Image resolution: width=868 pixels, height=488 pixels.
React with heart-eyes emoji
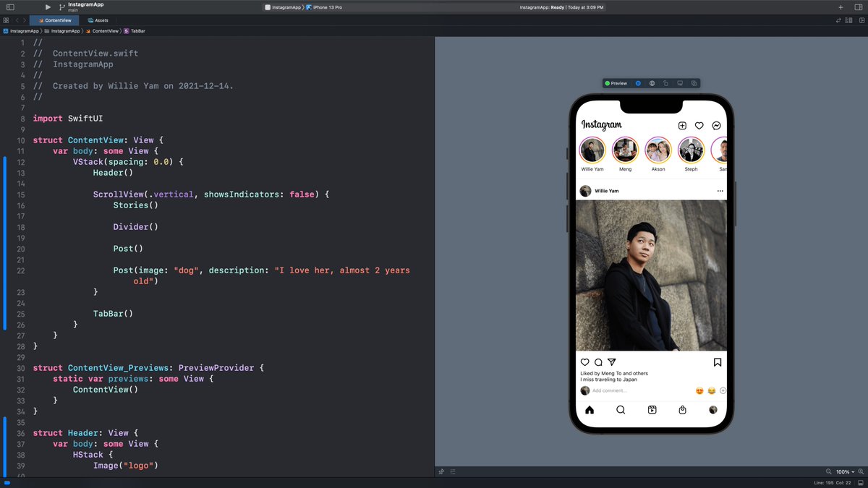[699, 390]
